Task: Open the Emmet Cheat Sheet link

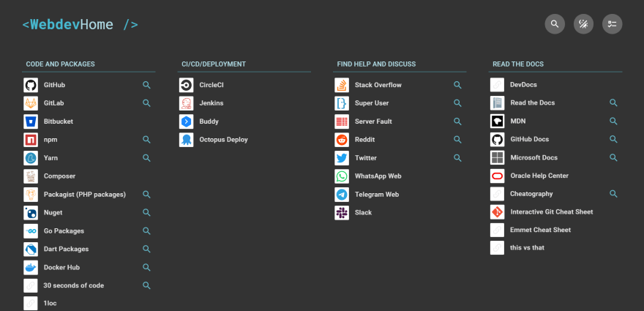Action: tap(540, 230)
